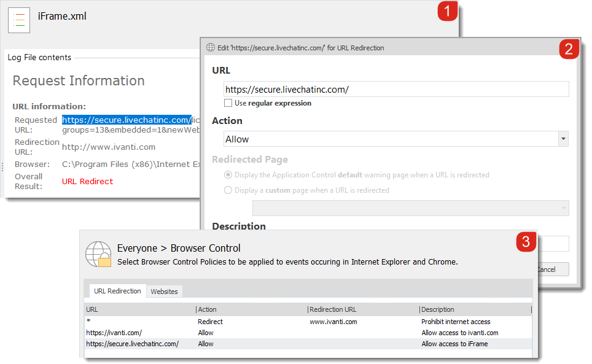The height and width of the screenshot is (364, 592).
Task: Select the secure.livechatinc.com Allow rule row
Action: (307, 344)
